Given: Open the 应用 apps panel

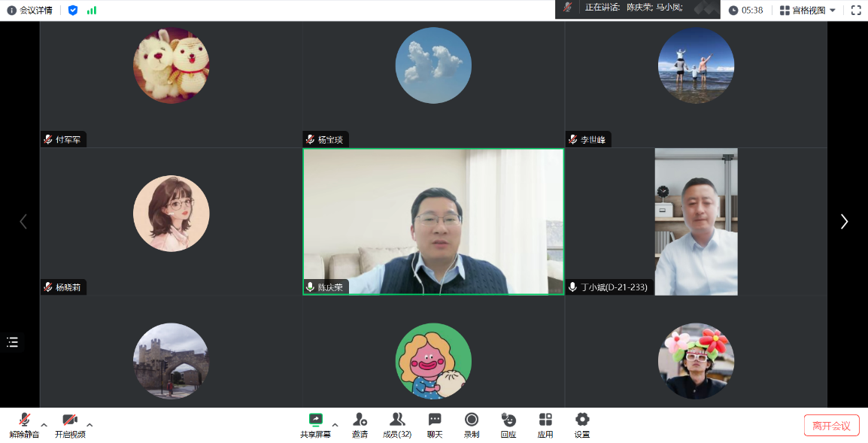Looking at the screenshot, I should 545,425.
